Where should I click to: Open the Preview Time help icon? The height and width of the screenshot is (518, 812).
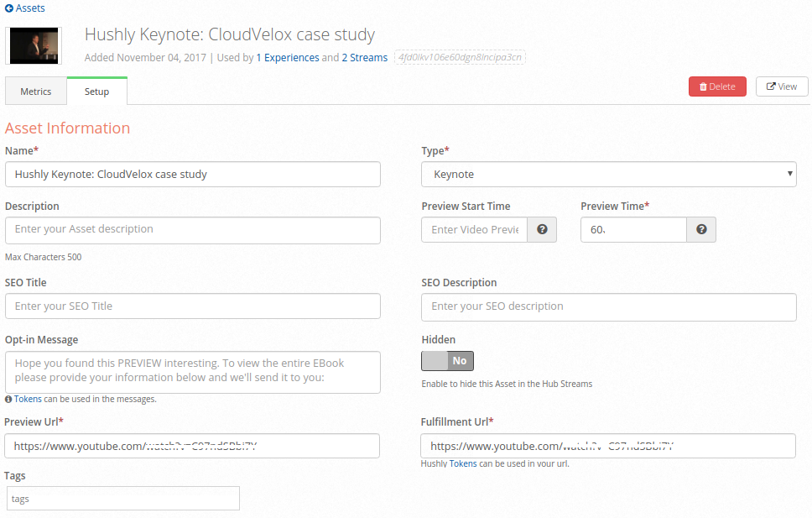click(x=701, y=229)
